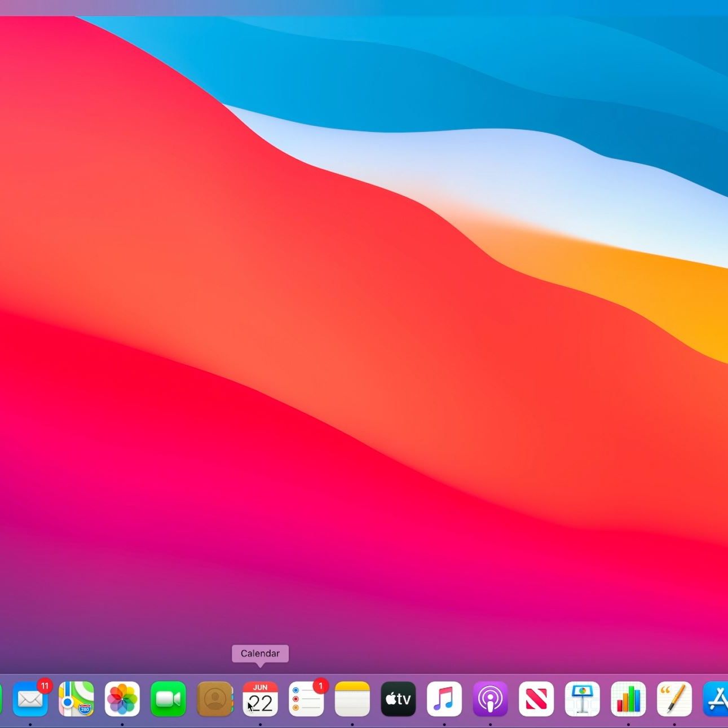The height and width of the screenshot is (728, 728).
Task: Open the App Store icon
Action: tap(716, 699)
